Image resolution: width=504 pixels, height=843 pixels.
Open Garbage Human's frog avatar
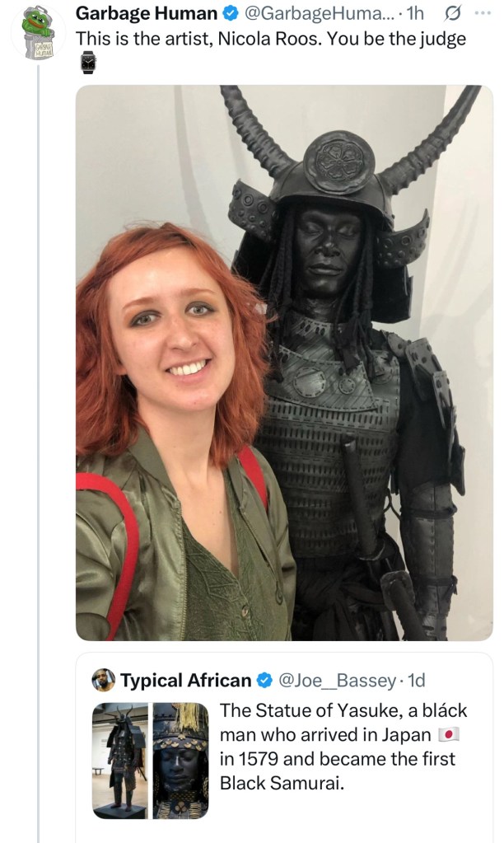click(x=38, y=31)
